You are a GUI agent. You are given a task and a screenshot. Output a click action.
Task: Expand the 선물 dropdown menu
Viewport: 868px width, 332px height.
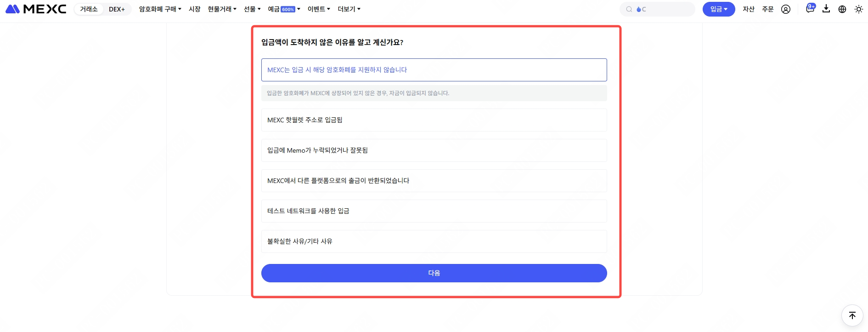[252, 9]
